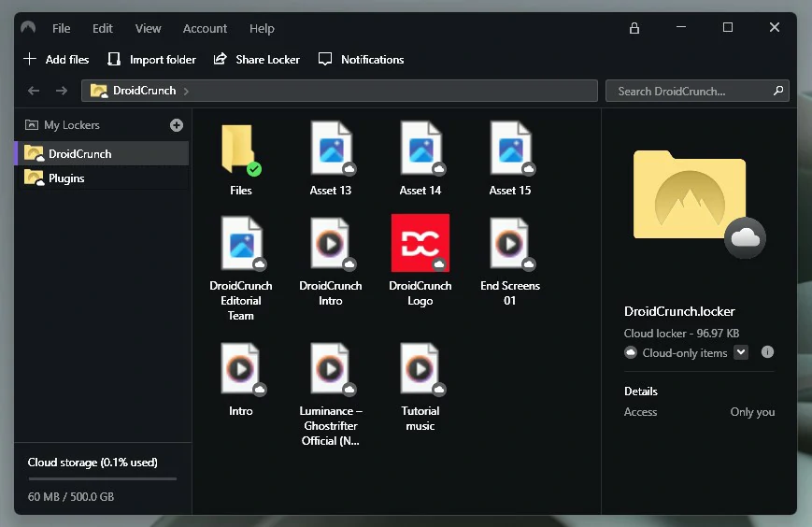Expand the DroidCrunch breadcrumb chevron
This screenshot has height=527, width=812.
pos(186,92)
